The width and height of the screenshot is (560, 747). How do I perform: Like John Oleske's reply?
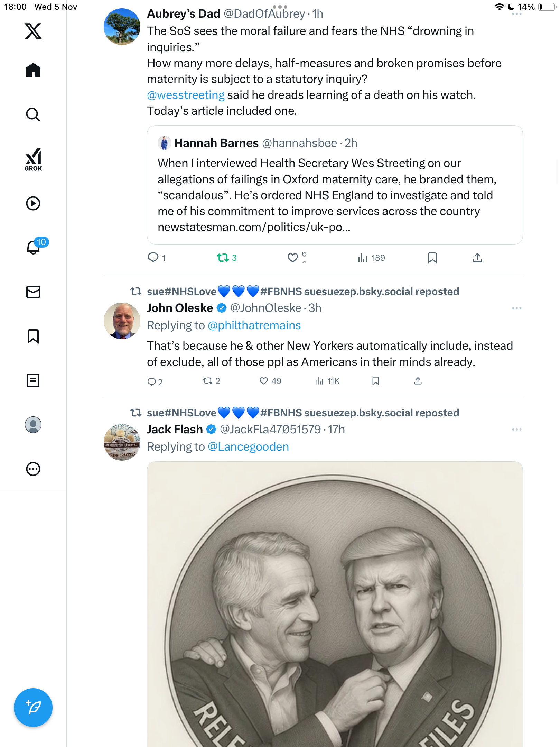pyautogui.click(x=264, y=381)
